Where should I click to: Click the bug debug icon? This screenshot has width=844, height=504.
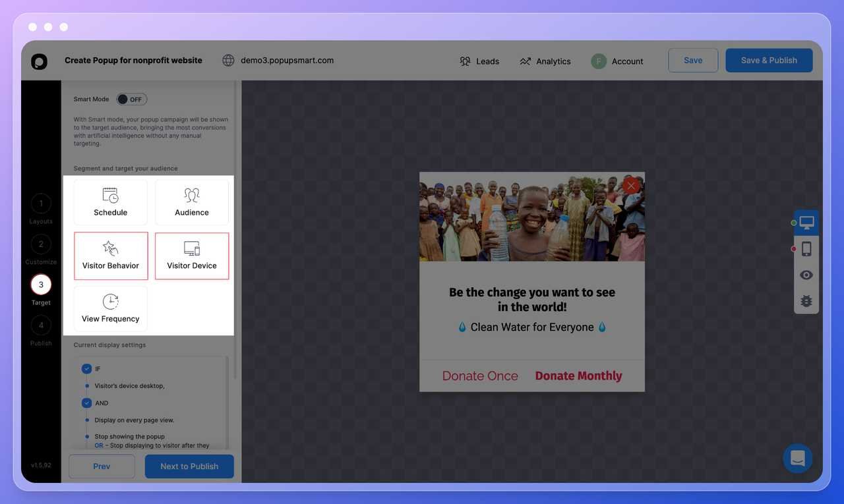pyautogui.click(x=806, y=301)
